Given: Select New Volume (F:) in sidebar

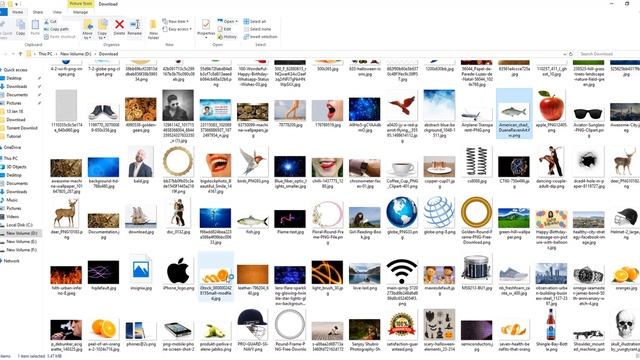Looking at the screenshot, I should (21, 250).
